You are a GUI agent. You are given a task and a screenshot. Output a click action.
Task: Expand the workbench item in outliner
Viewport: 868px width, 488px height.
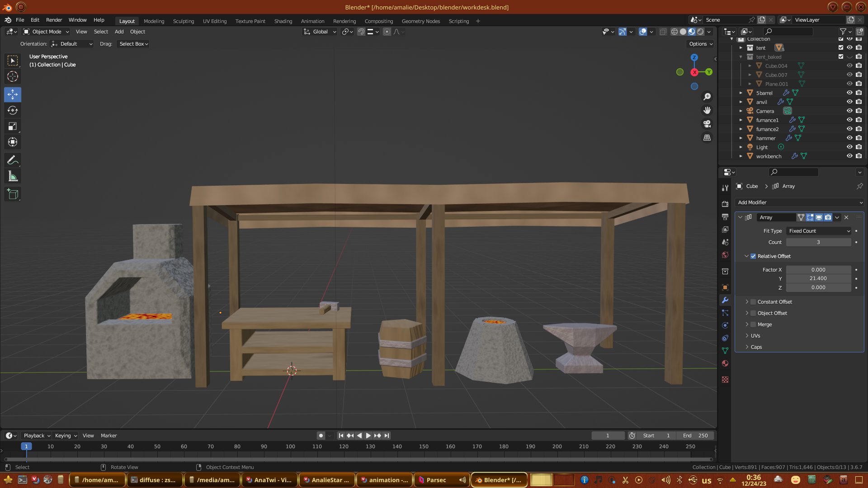(x=741, y=156)
